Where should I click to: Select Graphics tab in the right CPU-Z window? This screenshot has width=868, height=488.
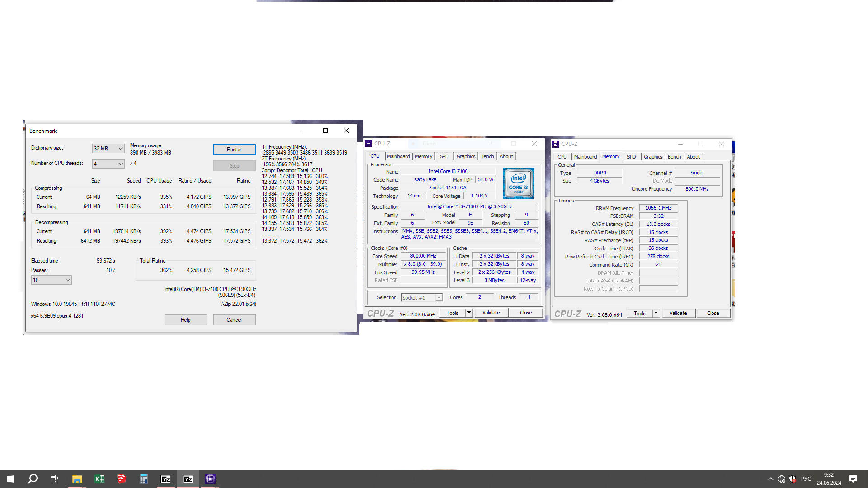click(653, 157)
